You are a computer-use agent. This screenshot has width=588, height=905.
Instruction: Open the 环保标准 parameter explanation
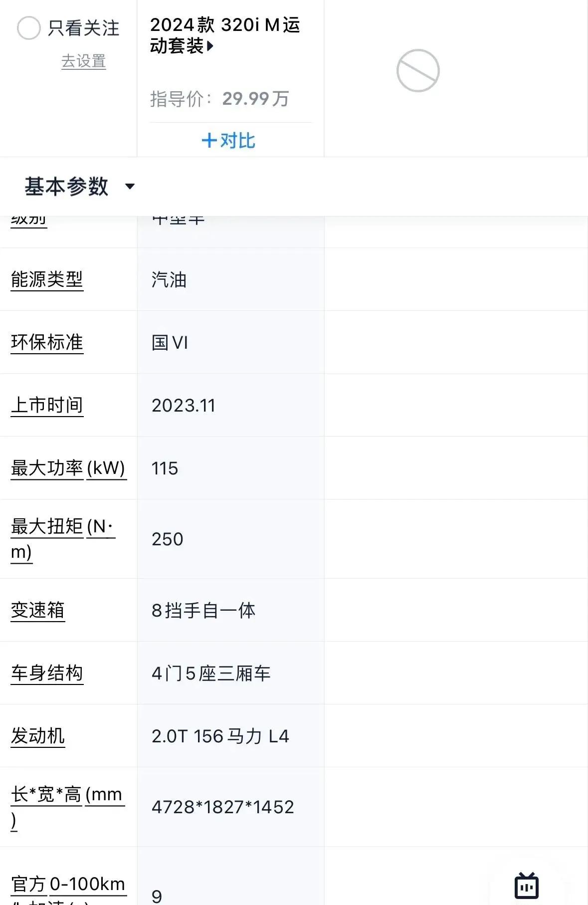pyautogui.click(x=47, y=342)
